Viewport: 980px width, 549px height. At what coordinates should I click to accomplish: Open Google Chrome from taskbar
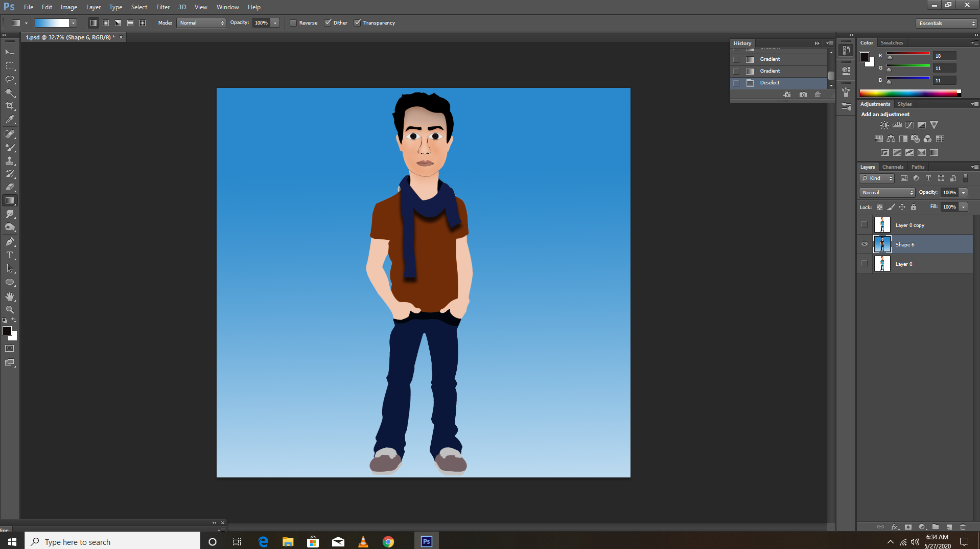pos(388,542)
